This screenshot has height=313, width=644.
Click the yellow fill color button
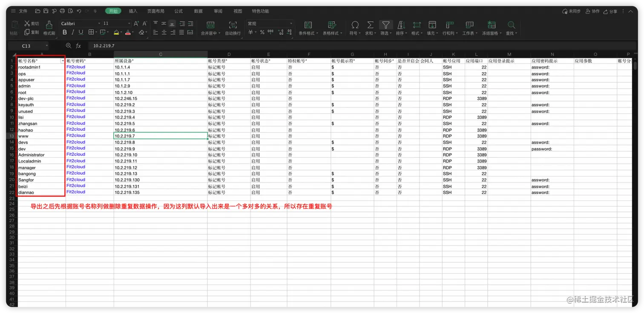pyautogui.click(x=116, y=32)
